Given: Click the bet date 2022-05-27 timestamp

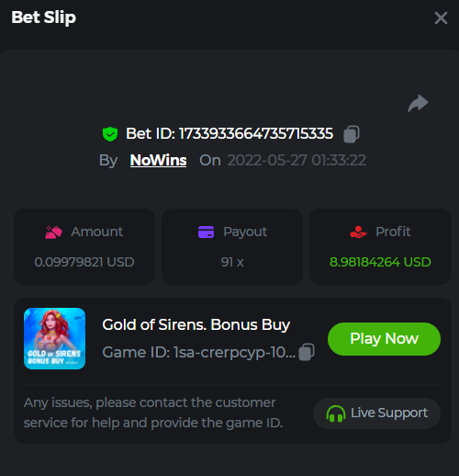Looking at the screenshot, I should coord(297,160).
